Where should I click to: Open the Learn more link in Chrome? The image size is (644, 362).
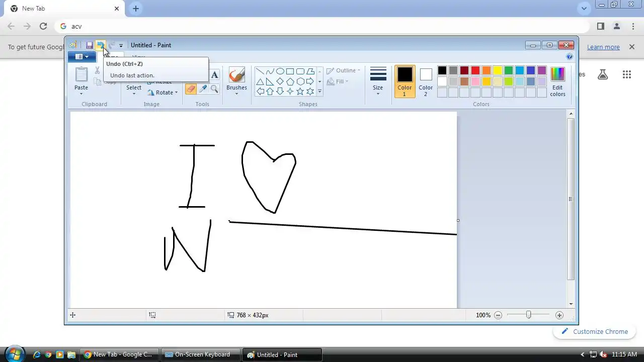tap(603, 47)
